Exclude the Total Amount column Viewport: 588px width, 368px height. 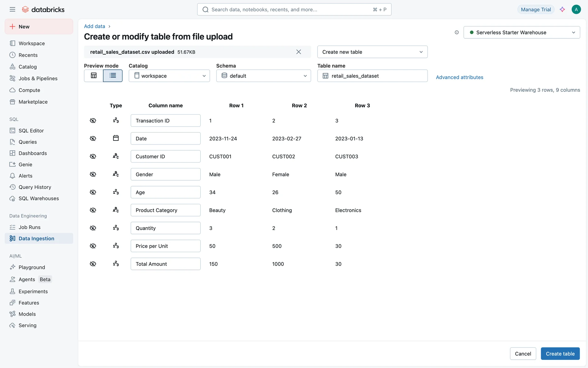click(x=93, y=264)
